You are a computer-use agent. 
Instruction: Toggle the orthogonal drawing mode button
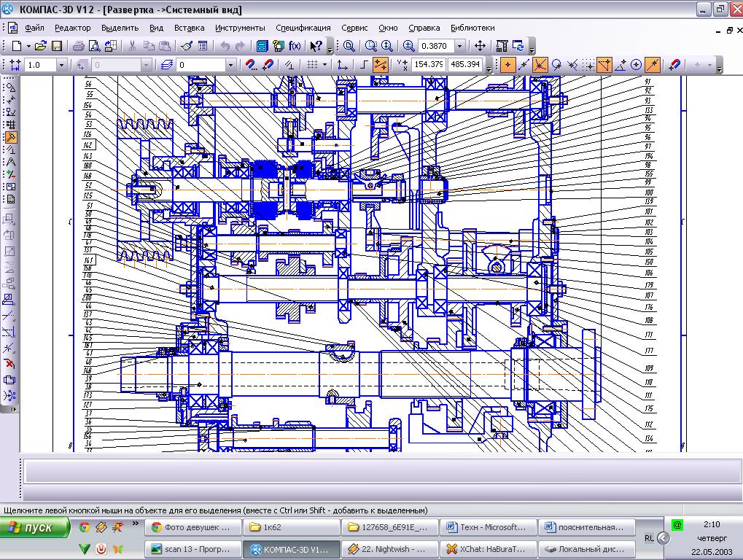coord(364,65)
